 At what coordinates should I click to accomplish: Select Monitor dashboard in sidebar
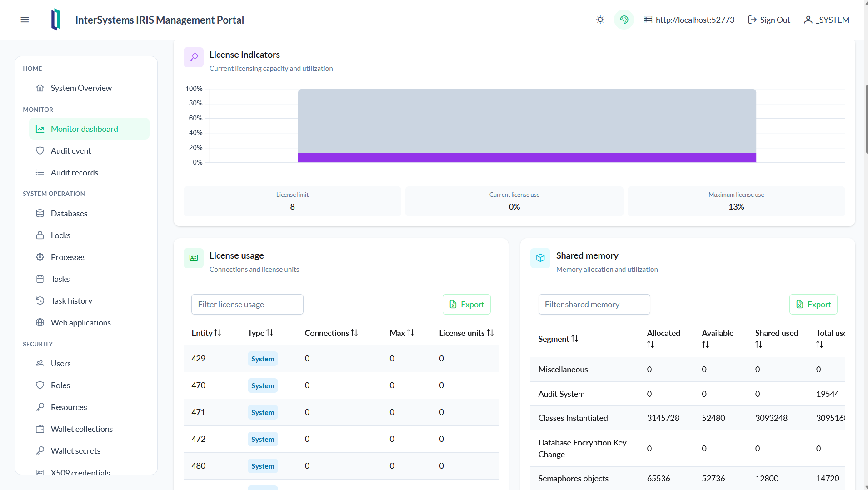89,129
